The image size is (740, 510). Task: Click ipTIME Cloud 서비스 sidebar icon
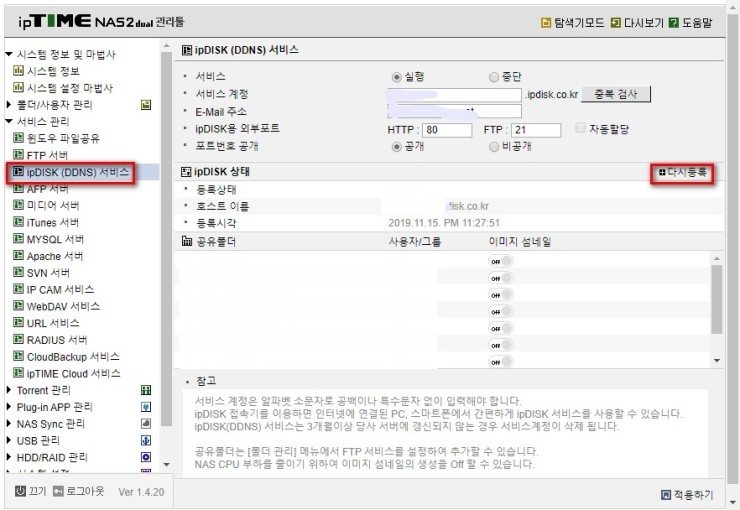(18, 373)
